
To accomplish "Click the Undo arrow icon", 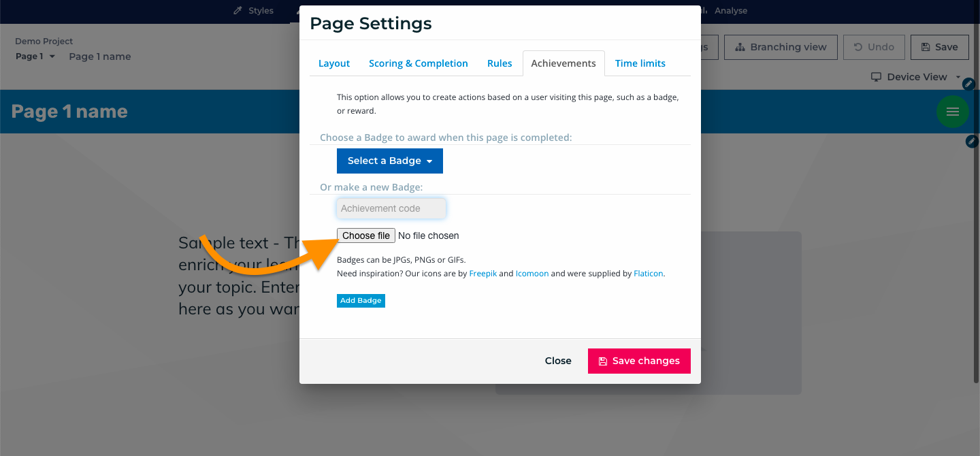I will pos(858,47).
